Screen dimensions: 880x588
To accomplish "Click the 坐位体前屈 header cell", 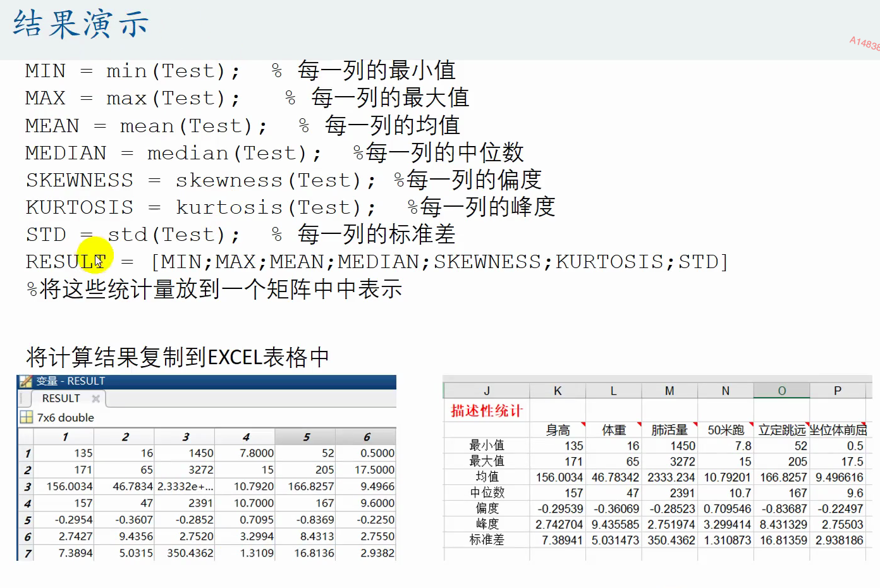I will [x=838, y=430].
